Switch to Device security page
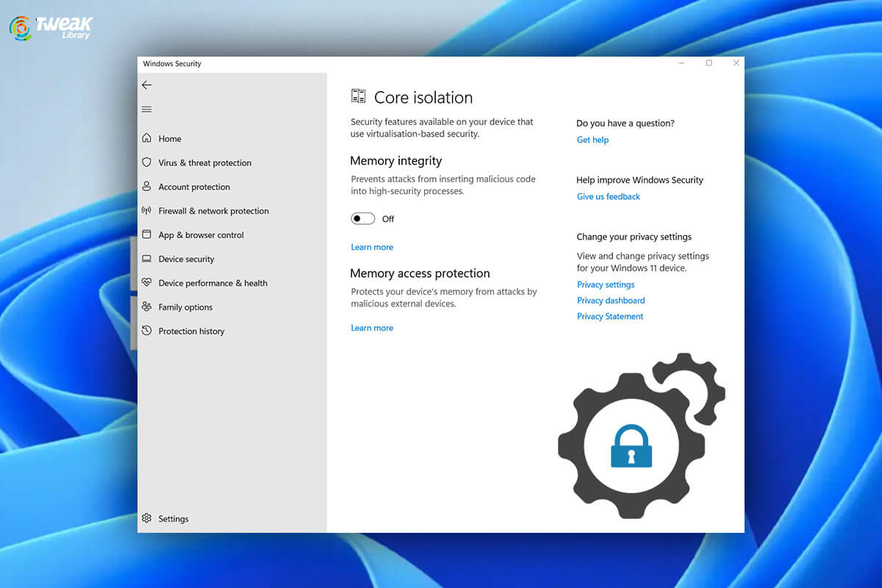The height and width of the screenshot is (588, 882). pos(187,259)
